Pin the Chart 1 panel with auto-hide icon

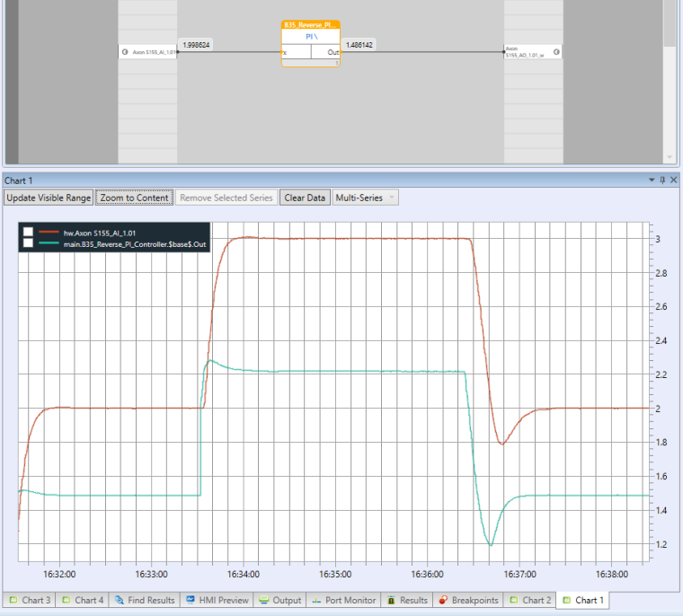tap(662, 180)
